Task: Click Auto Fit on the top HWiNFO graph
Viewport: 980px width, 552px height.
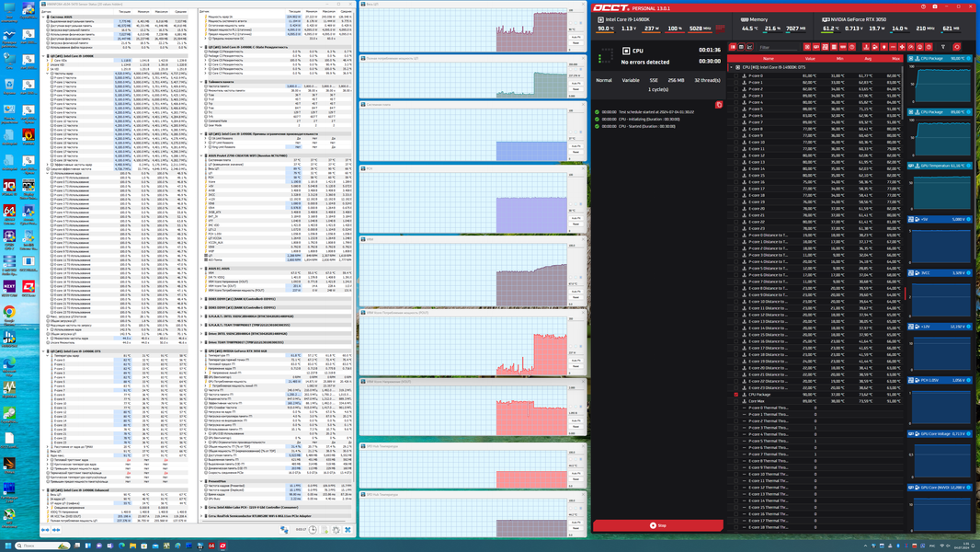Action: click(x=576, y=37)
